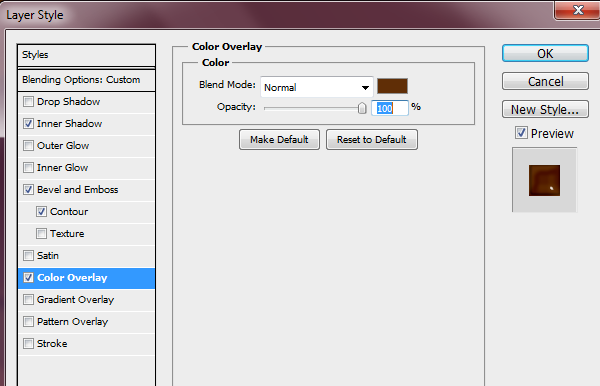Open the brown overlay color swatch

pos(392,86)
